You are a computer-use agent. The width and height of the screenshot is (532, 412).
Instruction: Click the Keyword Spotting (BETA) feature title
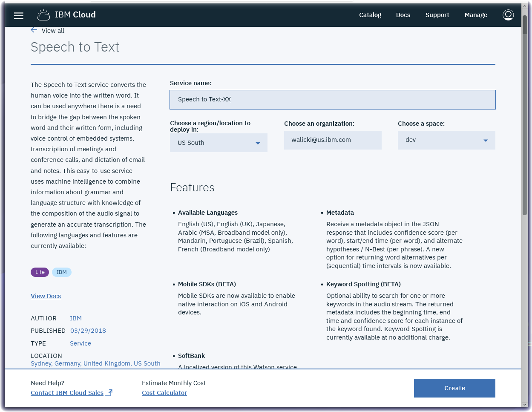point(363,284)
